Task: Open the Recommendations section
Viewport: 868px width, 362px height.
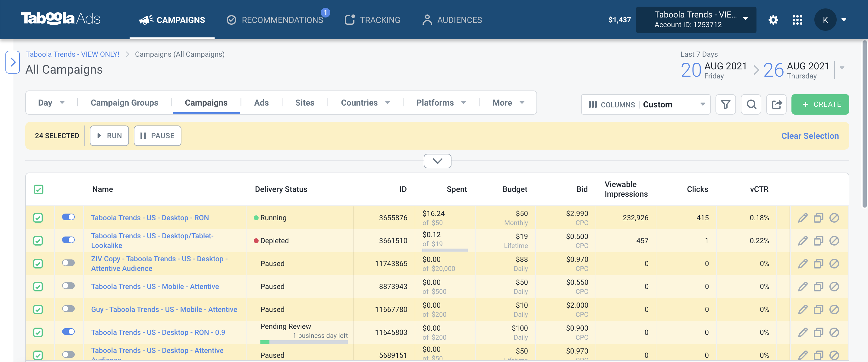Action: pos(275,20)
